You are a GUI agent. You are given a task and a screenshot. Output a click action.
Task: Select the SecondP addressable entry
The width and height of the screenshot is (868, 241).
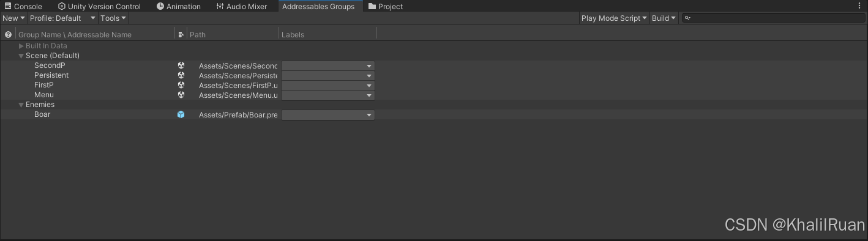click(50, 65)
